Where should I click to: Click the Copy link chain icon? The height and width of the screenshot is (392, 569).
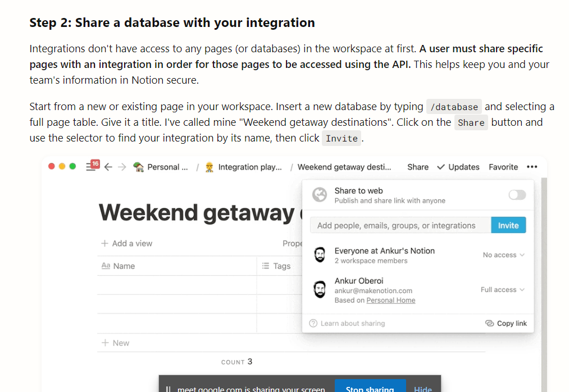tap(490, 323)
